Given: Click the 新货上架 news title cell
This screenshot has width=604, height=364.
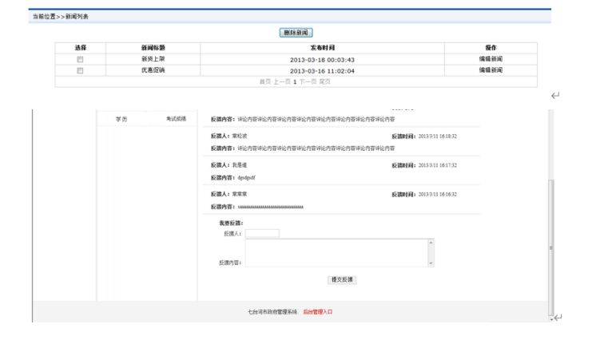Looking at the screenshot, I should [153, 59].
